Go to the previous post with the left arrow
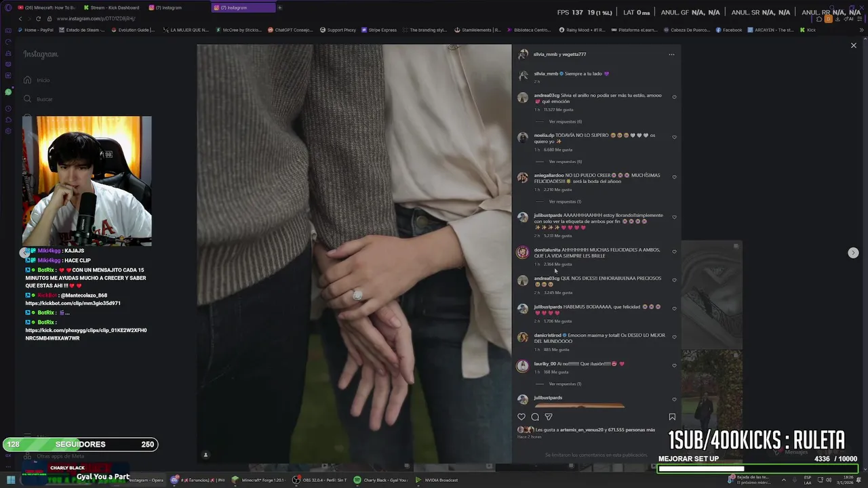Screen dimensions: 868x488 coord(25,253)
